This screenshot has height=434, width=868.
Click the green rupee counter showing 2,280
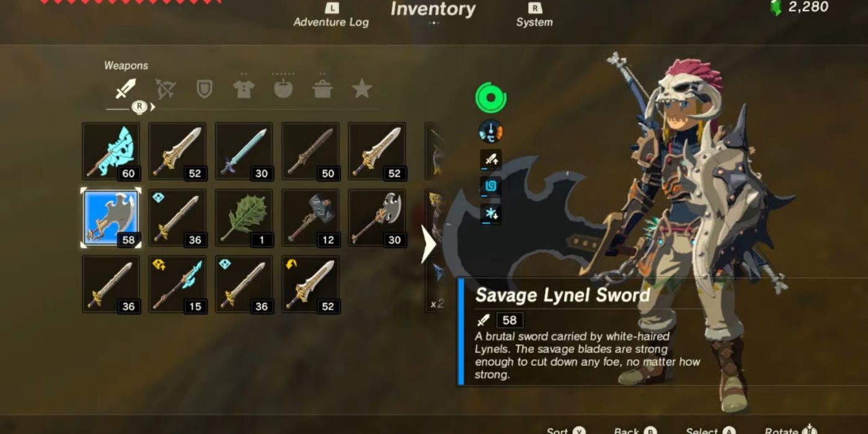pos(799,7)
